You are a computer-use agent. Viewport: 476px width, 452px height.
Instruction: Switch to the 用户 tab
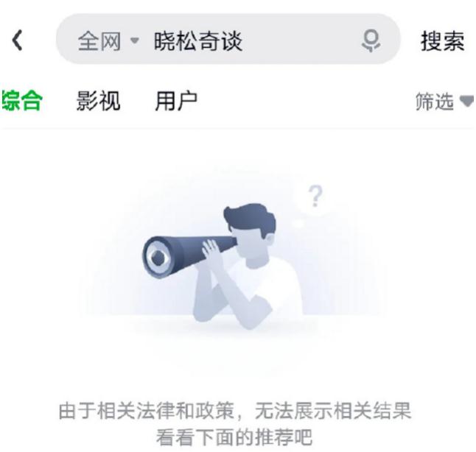[176, 101]
